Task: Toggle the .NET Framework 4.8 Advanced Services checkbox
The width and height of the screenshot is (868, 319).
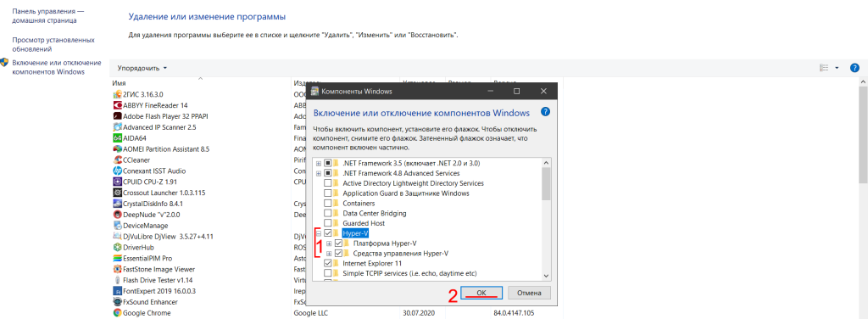Action: [x=328, y=173]
